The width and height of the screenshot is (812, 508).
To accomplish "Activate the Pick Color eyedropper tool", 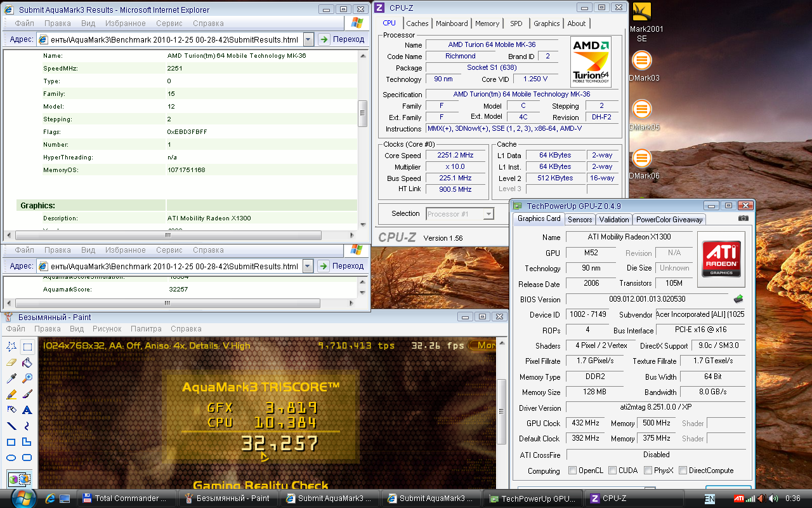I will 11,378.
